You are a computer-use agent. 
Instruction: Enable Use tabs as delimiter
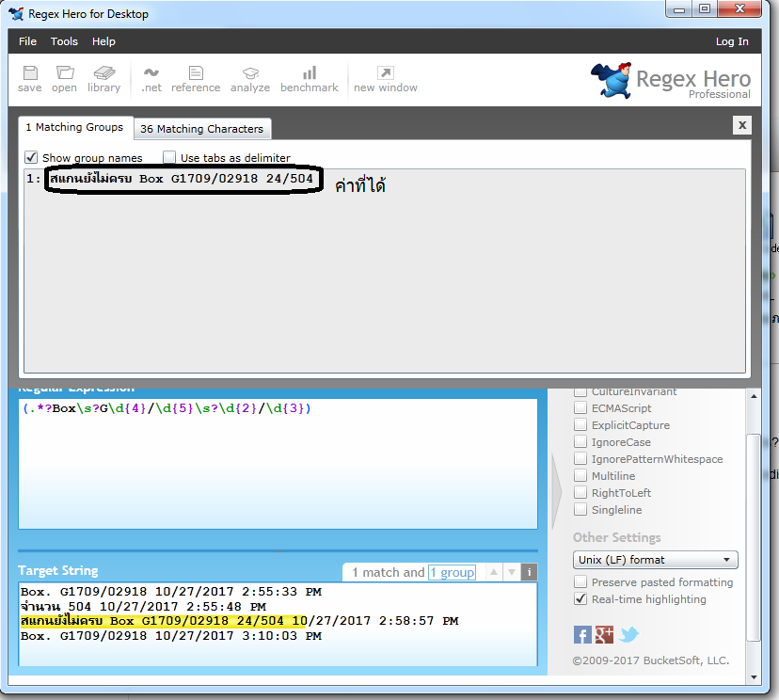[169, 157]
